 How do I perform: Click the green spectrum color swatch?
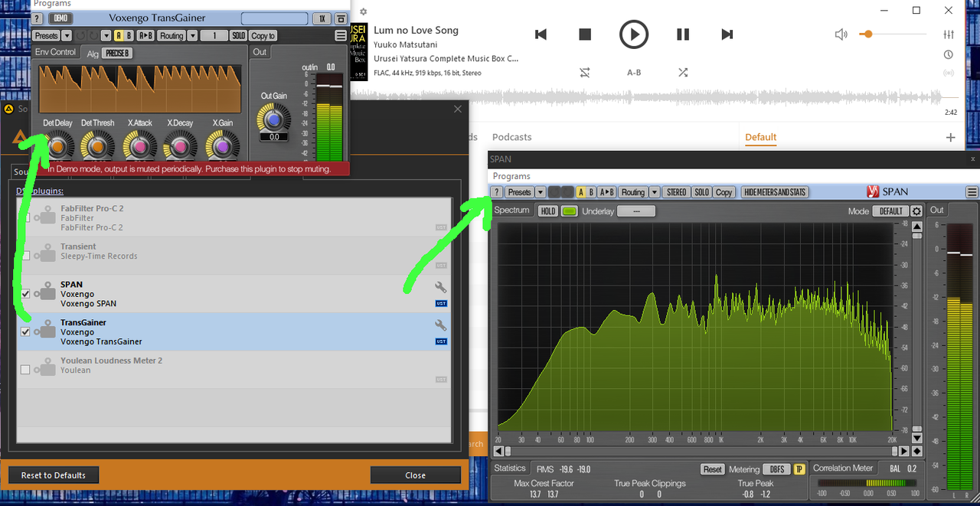(x=569, y=211)
